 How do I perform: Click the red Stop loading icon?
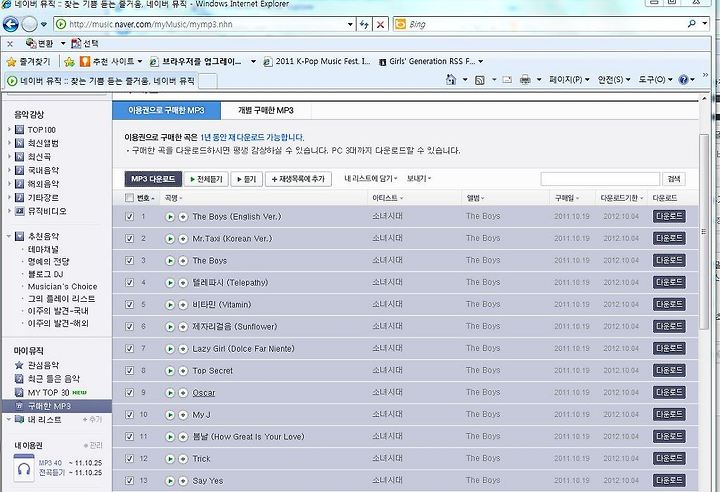click(380, 24)
